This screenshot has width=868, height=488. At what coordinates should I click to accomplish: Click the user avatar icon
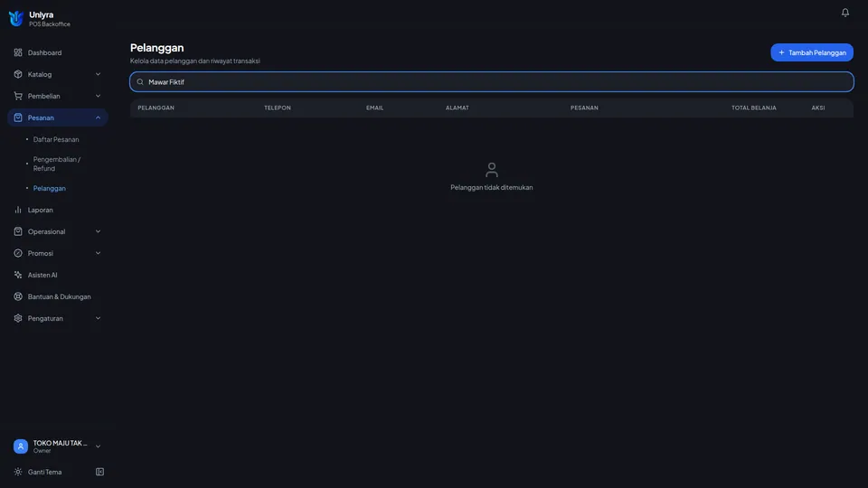21,446
